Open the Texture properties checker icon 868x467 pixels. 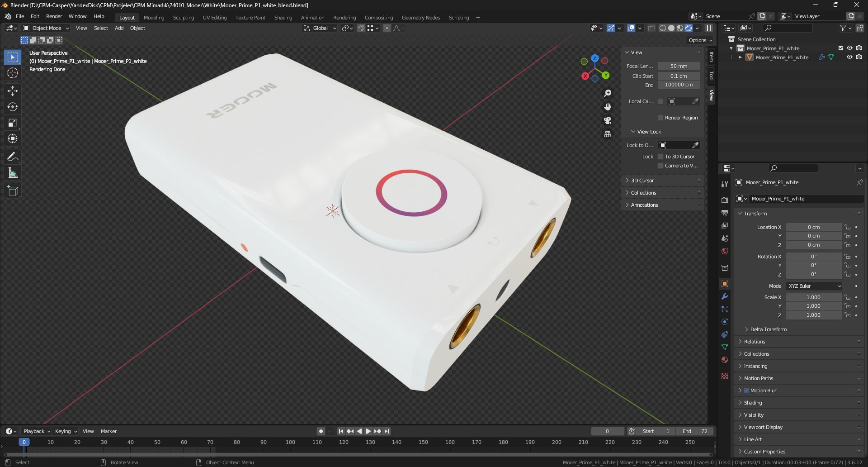725,376
